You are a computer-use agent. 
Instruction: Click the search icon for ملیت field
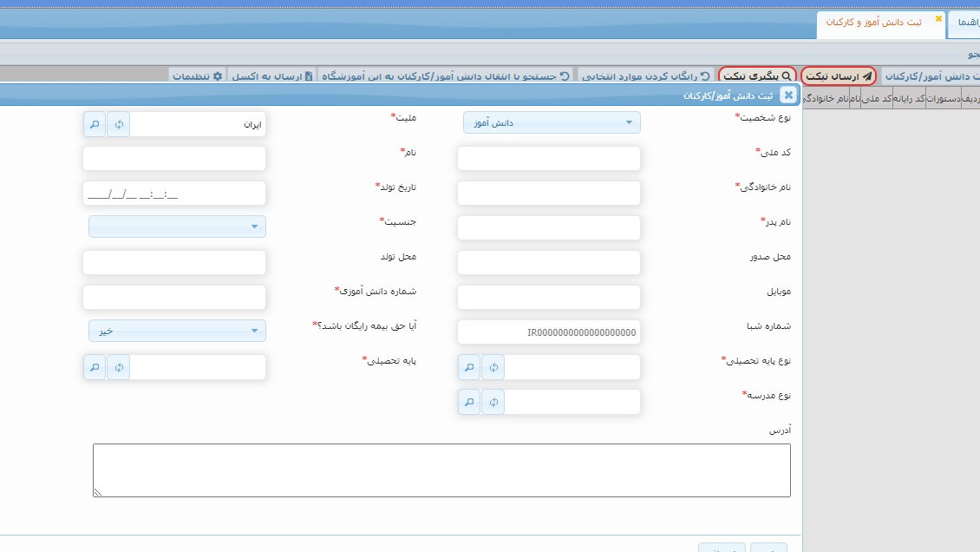click(x=95, y=124)
